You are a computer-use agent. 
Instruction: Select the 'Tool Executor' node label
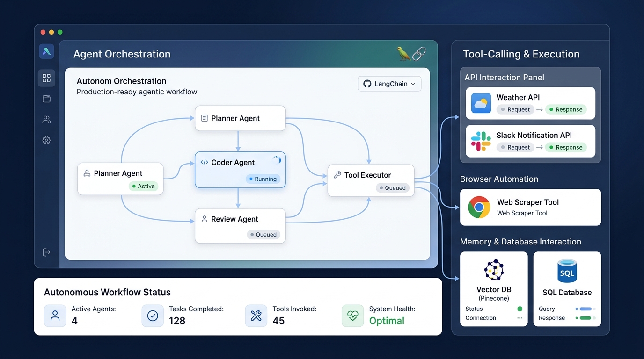367,175
